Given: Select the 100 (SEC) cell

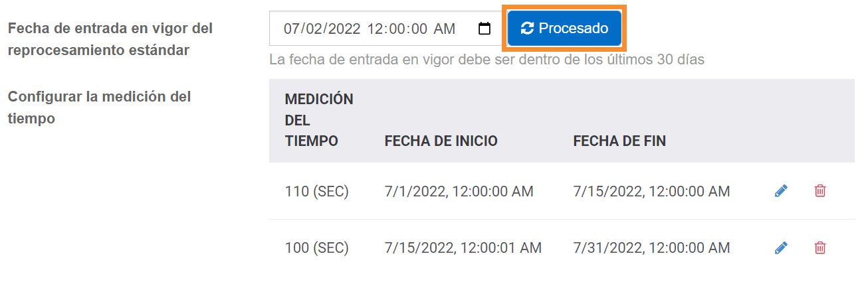Looking at the screenshot, I should pos(316,248).
